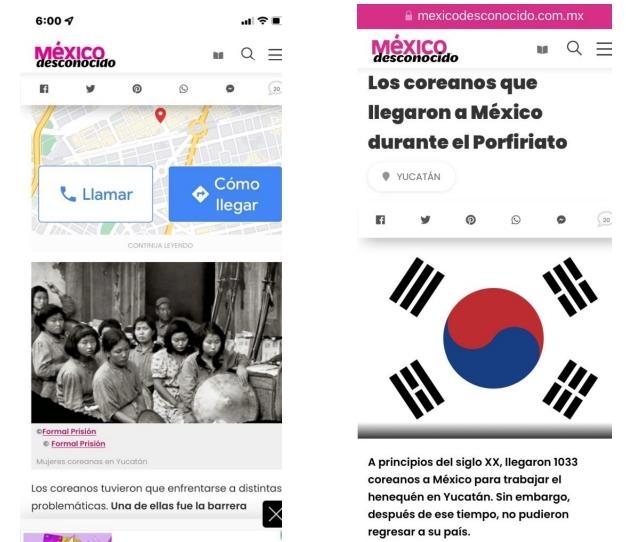Viewport: 626px width, 542px height.
Task: Select the YUCATÁN location tag
Action: pos(411,176)
